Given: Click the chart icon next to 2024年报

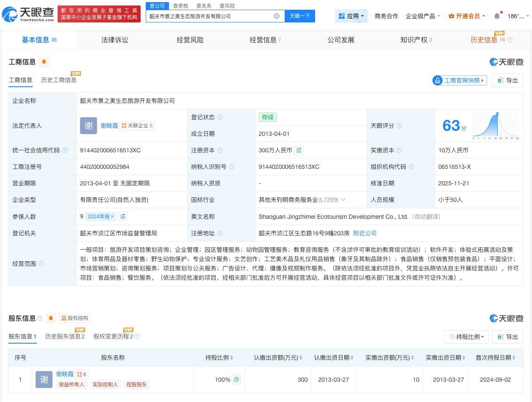Looking at the screenshot, I should [123, 216].
